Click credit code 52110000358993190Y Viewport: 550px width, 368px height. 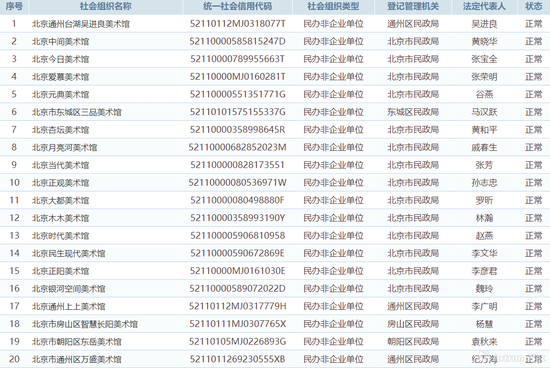click(237, 218)
